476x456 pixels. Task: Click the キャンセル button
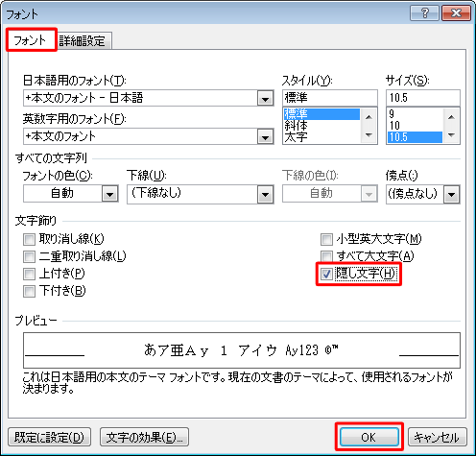pos(438,437)
